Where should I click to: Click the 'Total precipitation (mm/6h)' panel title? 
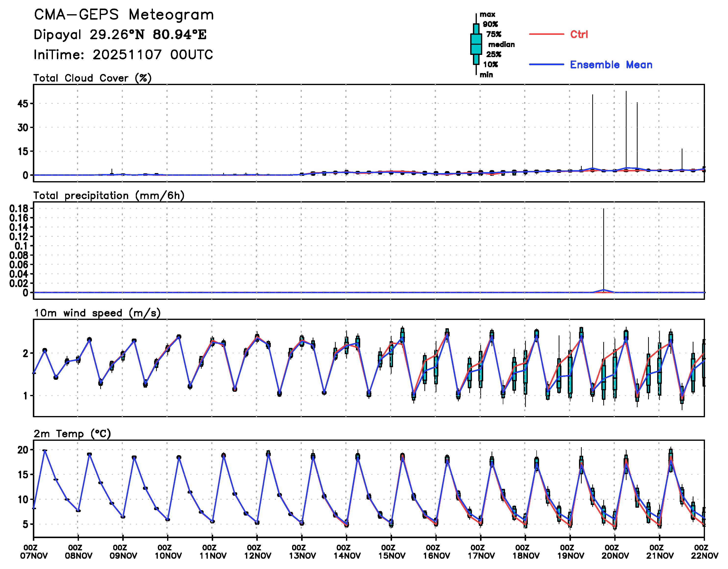tap(109, 195)
